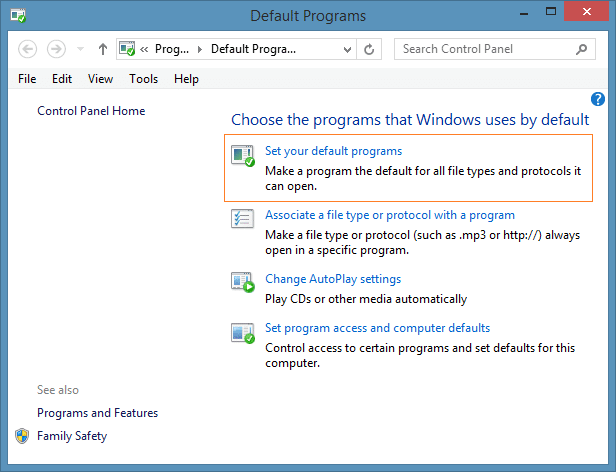Click the Default Programs icon in the address bar
This screenshot has width=616, height=472.
tap(127, 49)
